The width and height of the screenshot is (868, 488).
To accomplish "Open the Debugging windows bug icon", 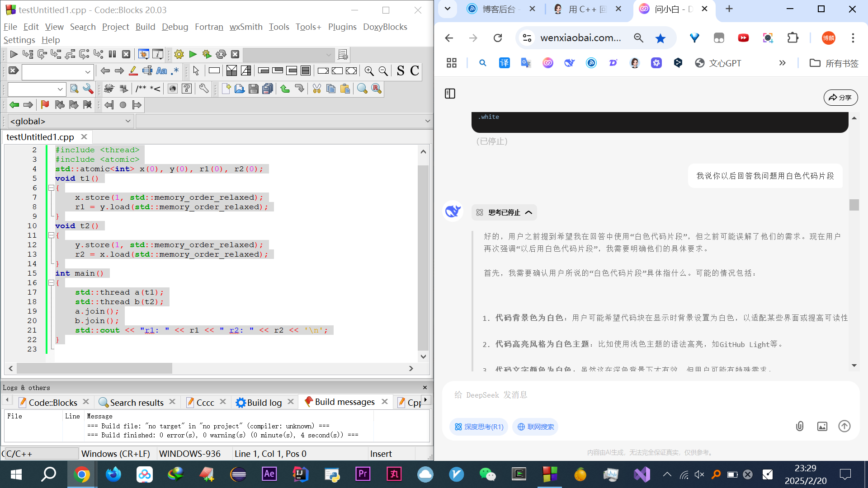I will tap(143, 54).
